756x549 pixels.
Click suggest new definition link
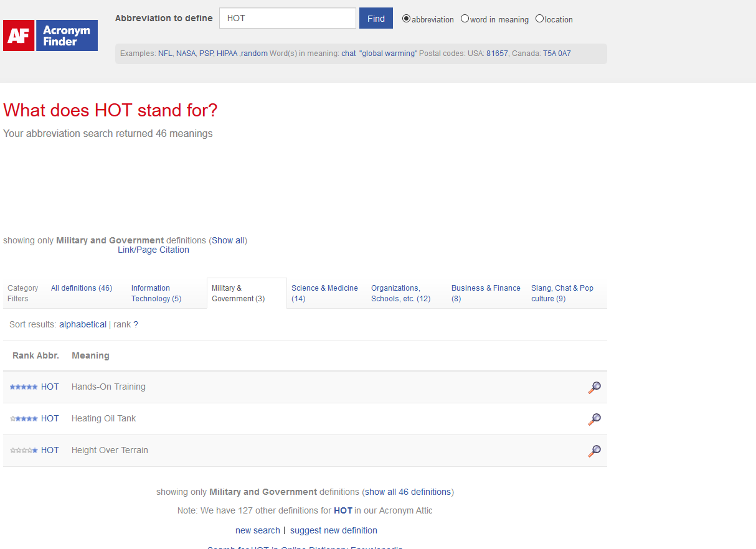click(x=334, y=530)
